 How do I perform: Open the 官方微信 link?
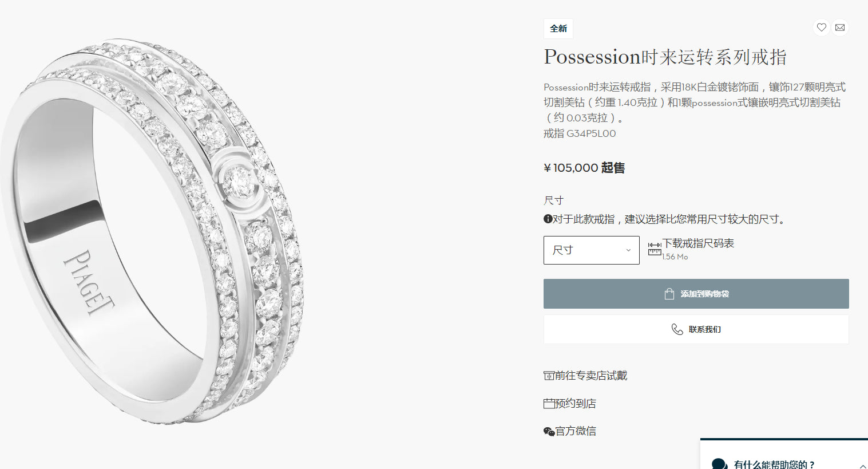576,431
